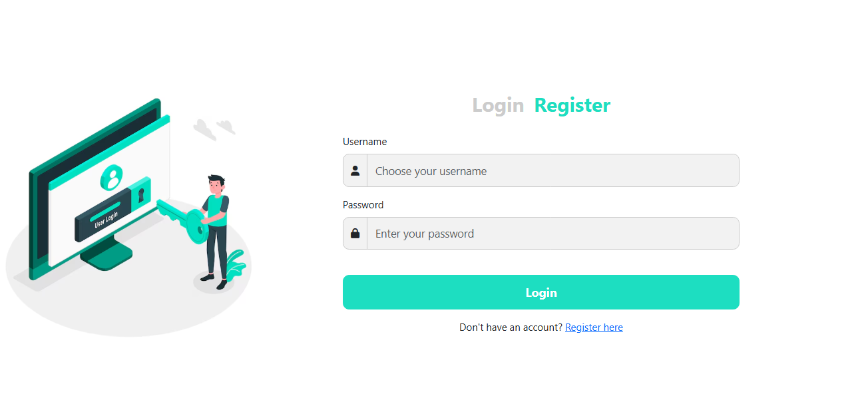The height and width of the screenshot is (408, 868).
Task: Click the username input field
Action: pos(552,171)
